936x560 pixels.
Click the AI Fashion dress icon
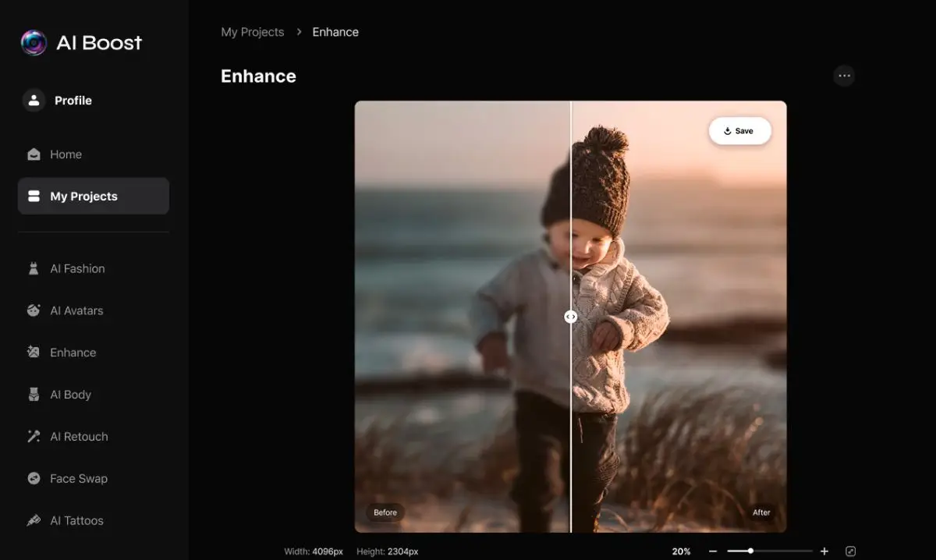click(x=34, y=269)
